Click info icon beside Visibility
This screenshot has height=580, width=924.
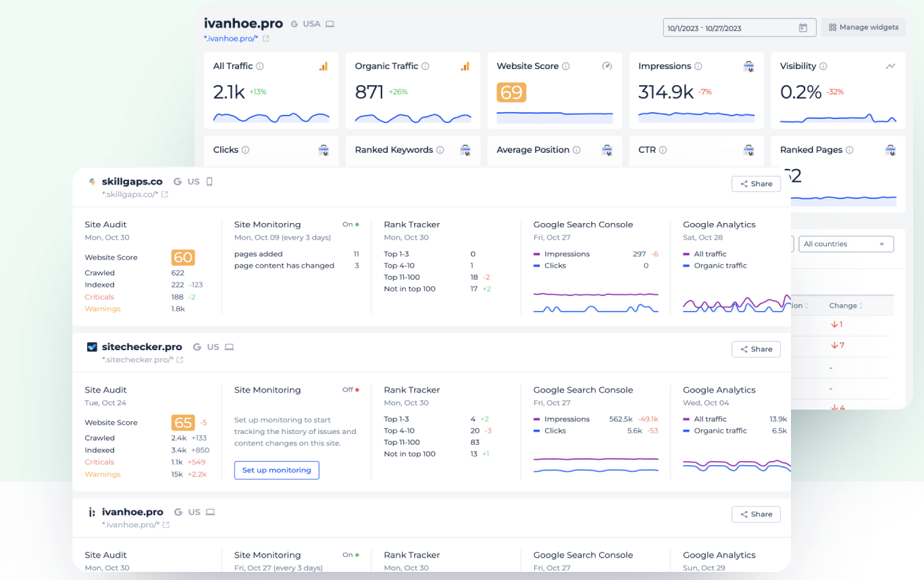tap(823, 66)
